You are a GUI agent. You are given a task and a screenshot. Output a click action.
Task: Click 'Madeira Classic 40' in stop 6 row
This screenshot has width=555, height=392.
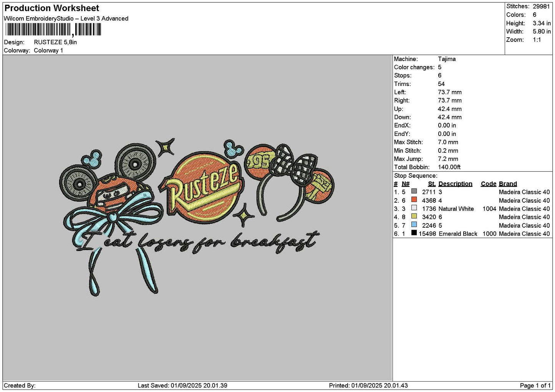click(x=524, y=234)
